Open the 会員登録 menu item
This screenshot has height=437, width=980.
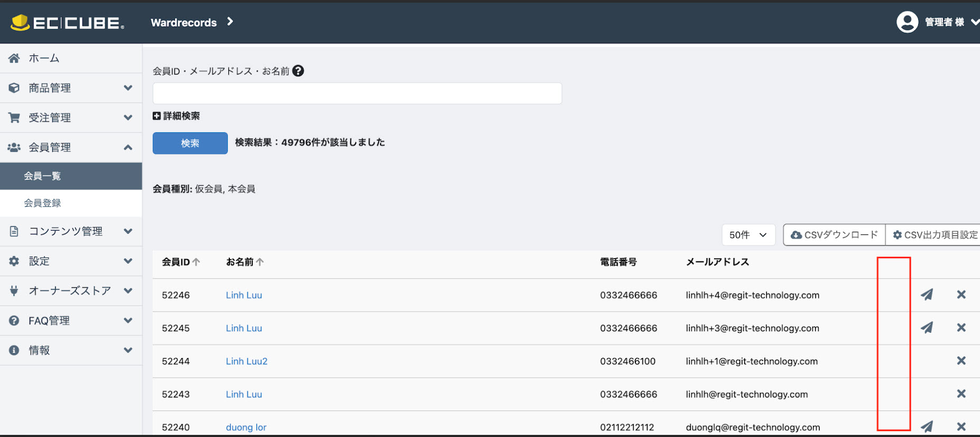click(x=42, y=203)
